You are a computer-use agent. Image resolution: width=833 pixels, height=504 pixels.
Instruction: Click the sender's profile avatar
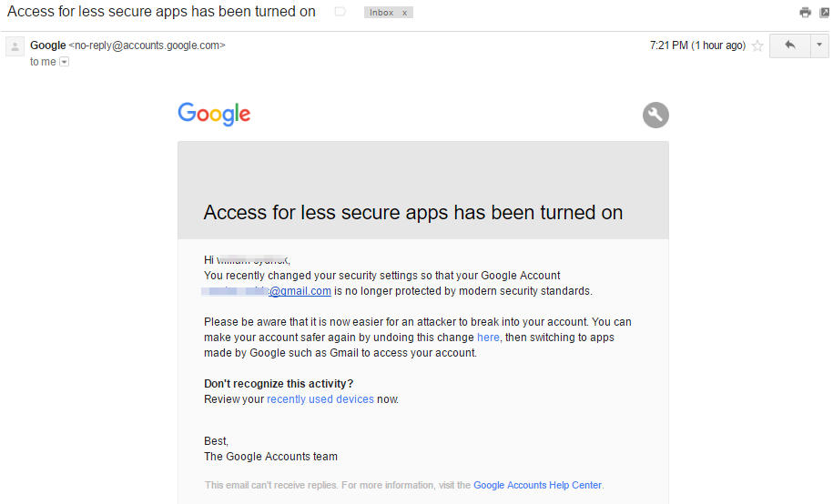click(15, 46)
